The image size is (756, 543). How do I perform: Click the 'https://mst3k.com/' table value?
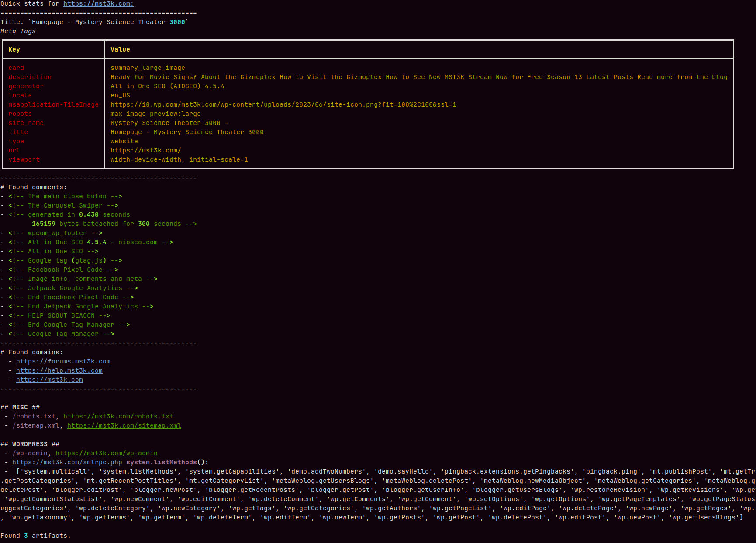point(146,150)
